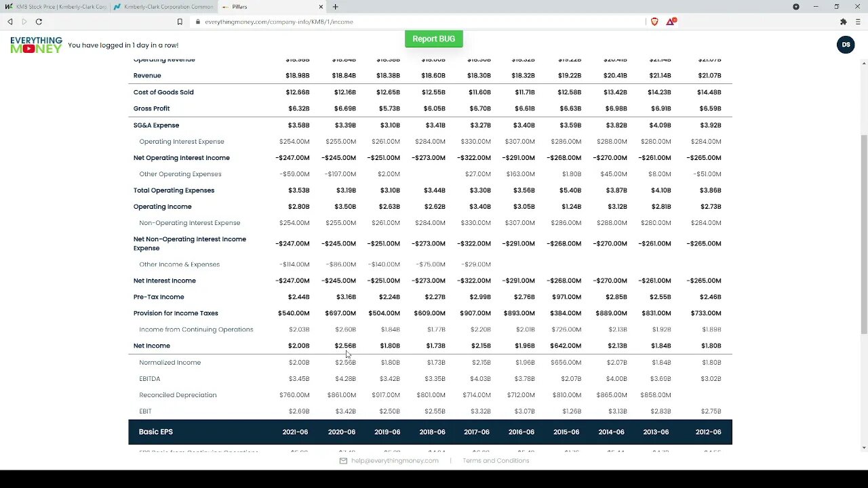868x488 pixels.
Task: Click Other Income & Expenses label
Action: click(180, 264)
